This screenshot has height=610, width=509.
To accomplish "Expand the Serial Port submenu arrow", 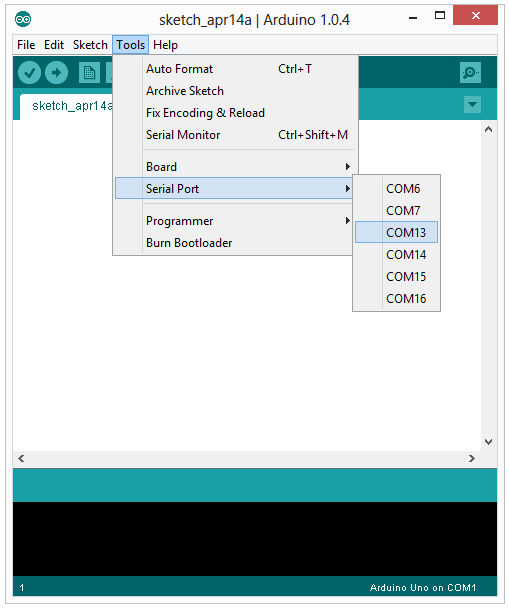I will tap(348, 189).
